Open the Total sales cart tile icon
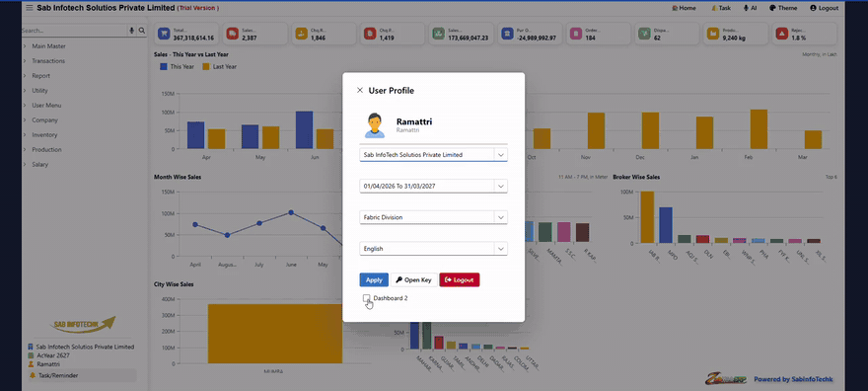 [x=164, y=34]
